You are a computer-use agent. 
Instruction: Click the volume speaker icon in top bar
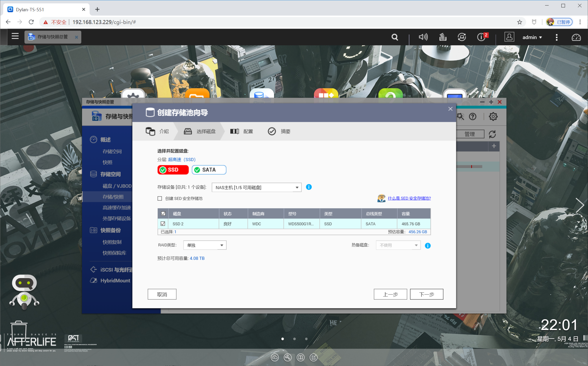tap(423, 37)
